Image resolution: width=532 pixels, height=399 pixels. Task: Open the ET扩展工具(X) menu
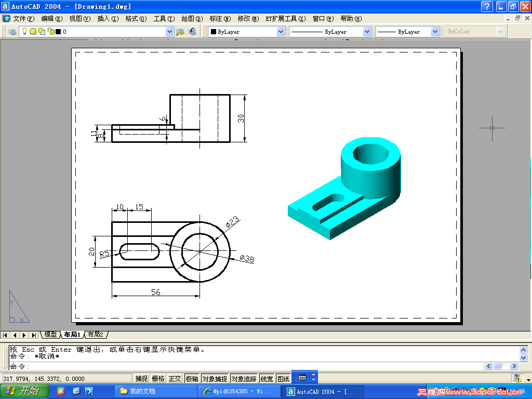pos(286,19)
